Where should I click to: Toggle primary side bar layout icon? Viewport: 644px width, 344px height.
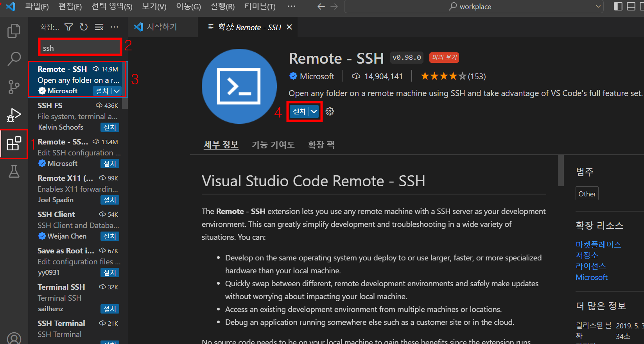click(x=618, y=6)
